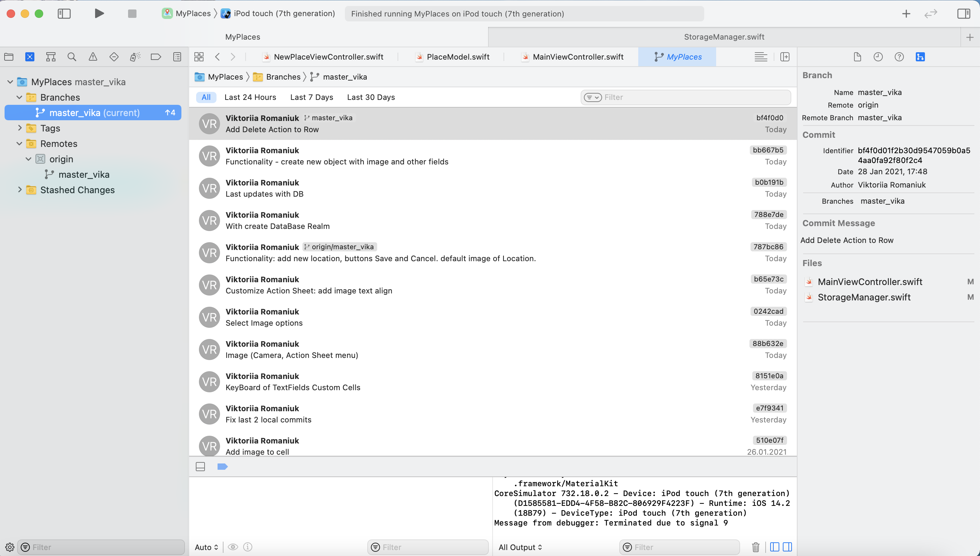
Task: Click the variable info icon
Action: click(x=248, y=547)
